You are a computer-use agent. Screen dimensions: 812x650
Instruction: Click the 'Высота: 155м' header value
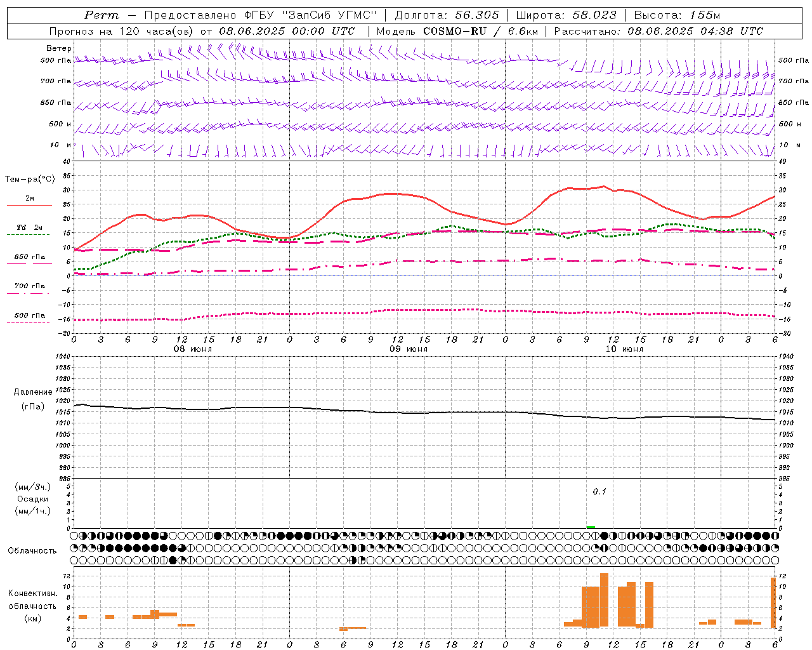click(x=677, y=15)
